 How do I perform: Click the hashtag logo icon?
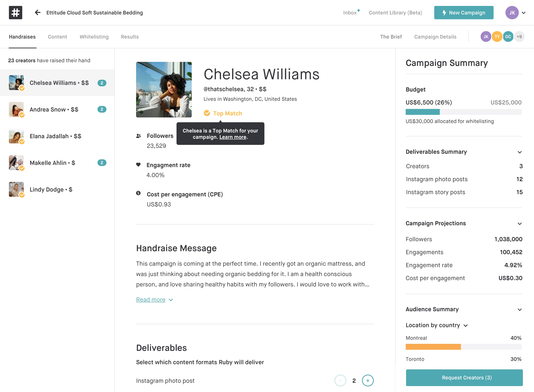pyautogui.click(x=15, y=13)
